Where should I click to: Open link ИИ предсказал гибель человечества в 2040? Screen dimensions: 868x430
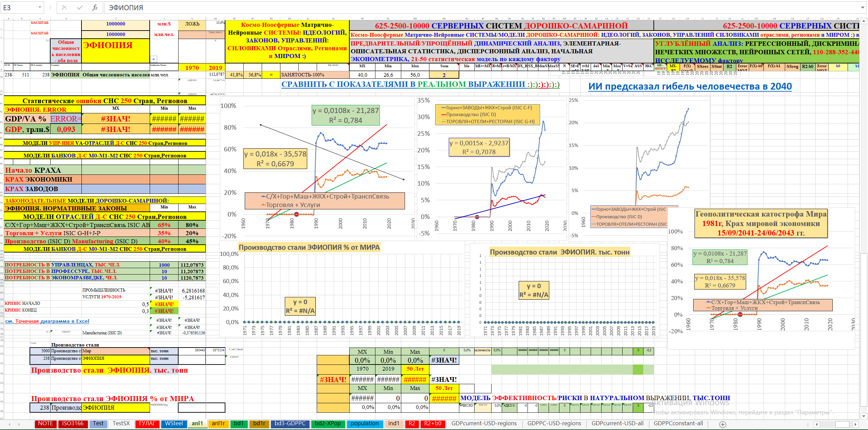[x=689, y=87]
